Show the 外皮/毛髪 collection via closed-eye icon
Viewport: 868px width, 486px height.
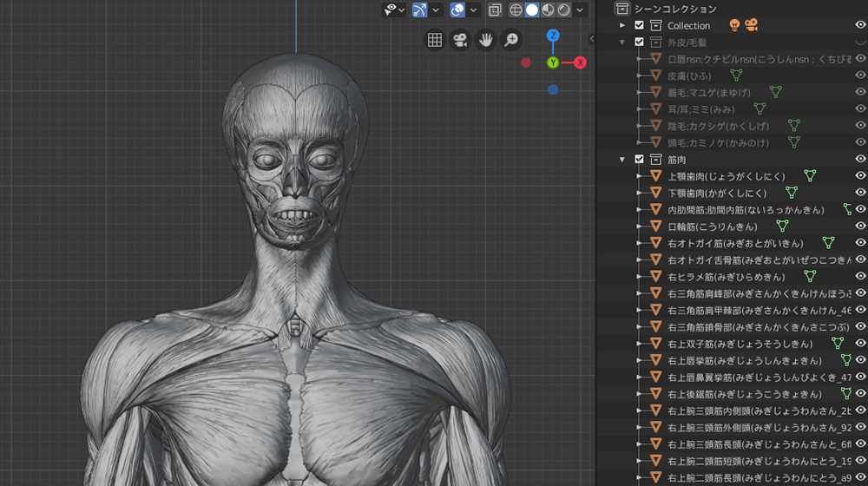(860, 42)
